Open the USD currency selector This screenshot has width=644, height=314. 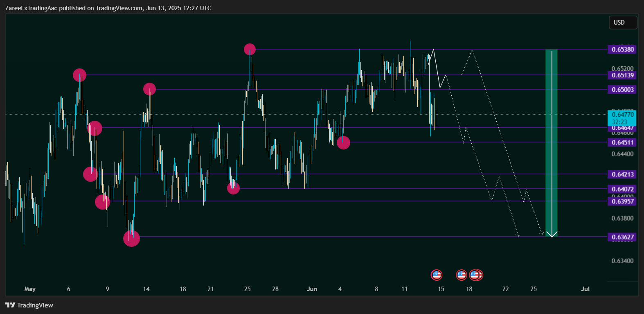click(623, 23)
